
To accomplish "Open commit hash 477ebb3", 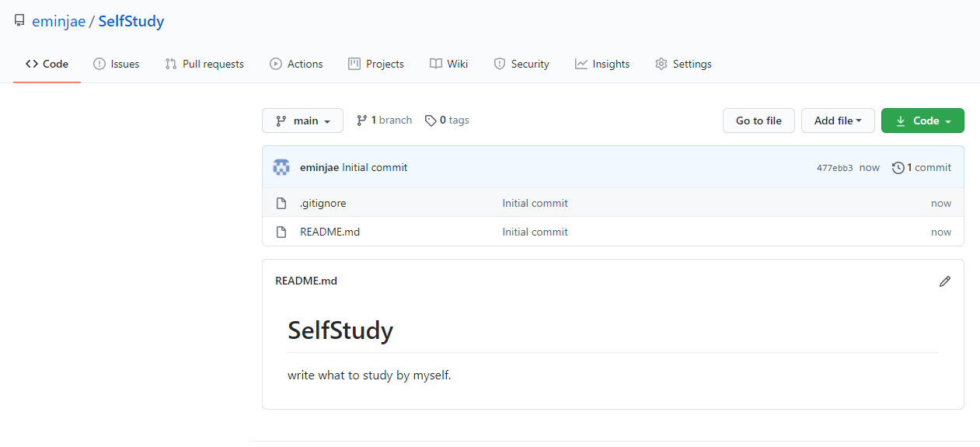I will coord(835,168).
